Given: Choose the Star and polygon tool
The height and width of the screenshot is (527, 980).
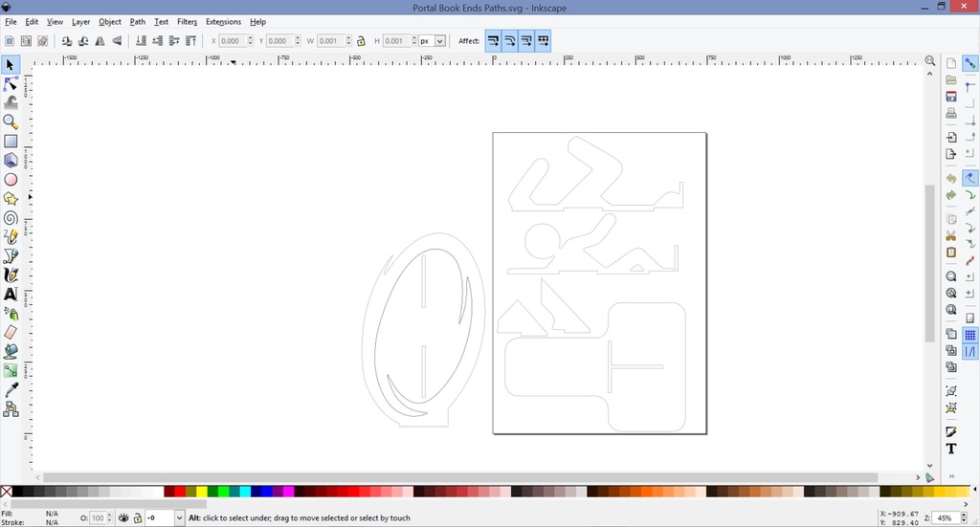Looking at the screenshot, I should pyautogui.click(x=11, y=199).
